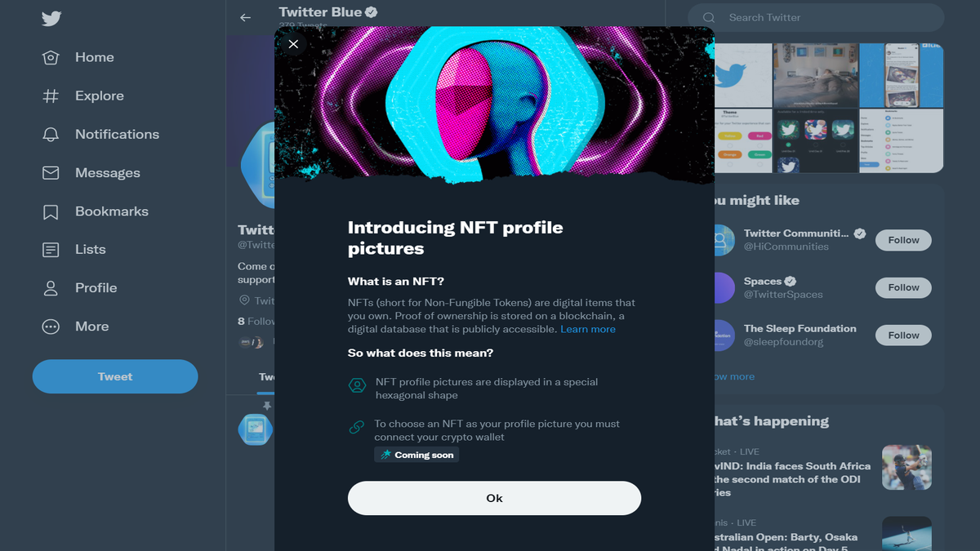Click the Search Twitter input field

click(817, 17)
